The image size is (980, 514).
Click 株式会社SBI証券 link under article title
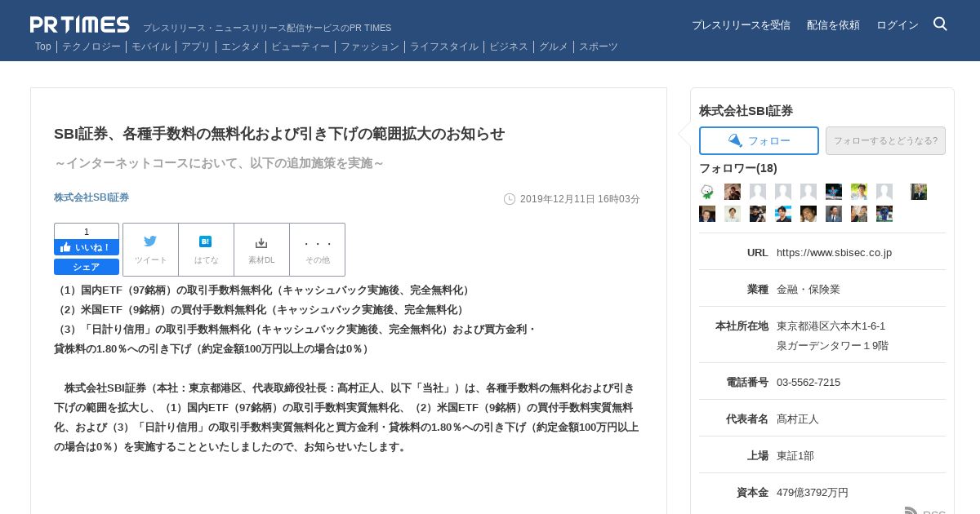click(x=91, y=197)
